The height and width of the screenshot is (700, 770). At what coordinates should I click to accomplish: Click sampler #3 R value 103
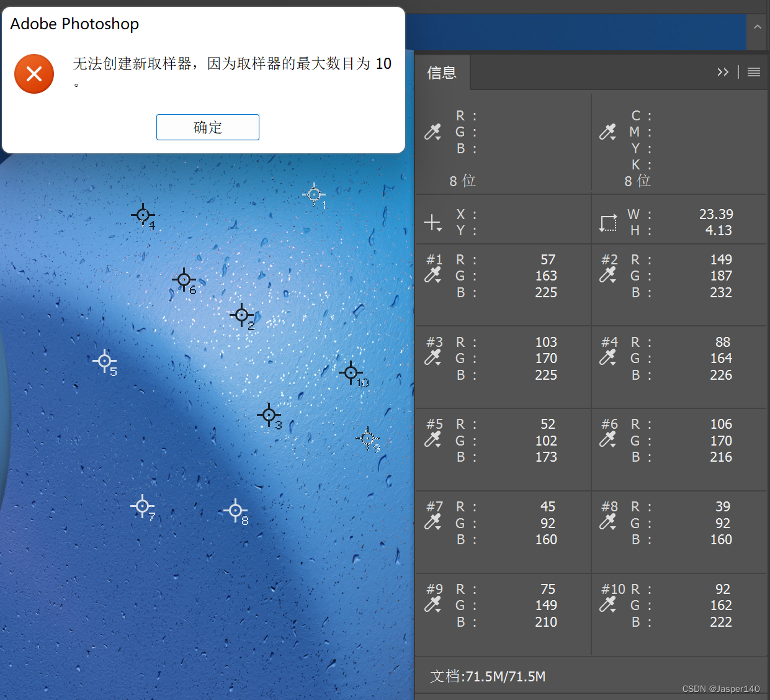pyautogui.click(x=546, y=342)
